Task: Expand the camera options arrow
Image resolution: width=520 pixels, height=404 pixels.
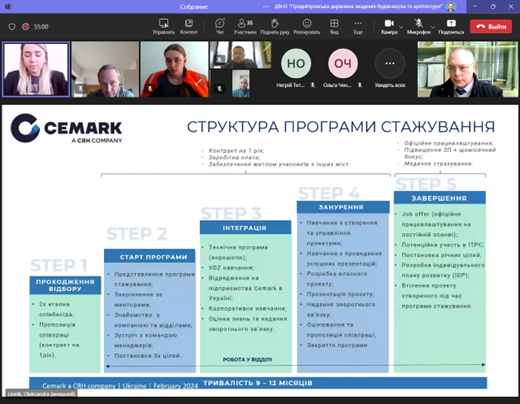Action: [x=401, y=27]
